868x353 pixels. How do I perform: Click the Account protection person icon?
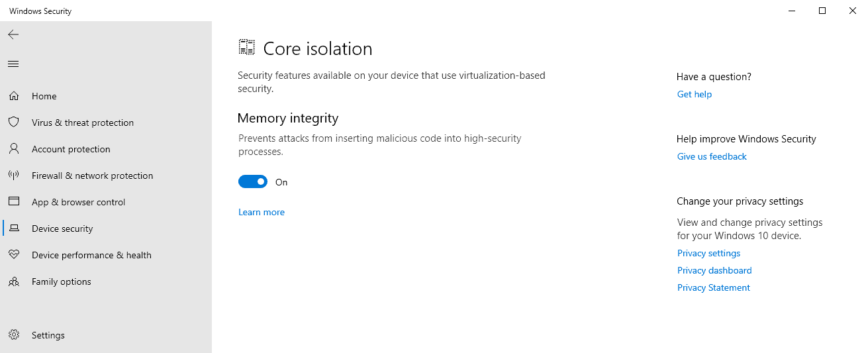[13, 149]
